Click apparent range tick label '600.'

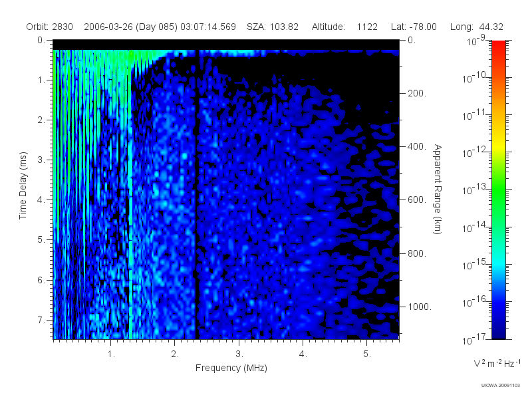[417, 200]
